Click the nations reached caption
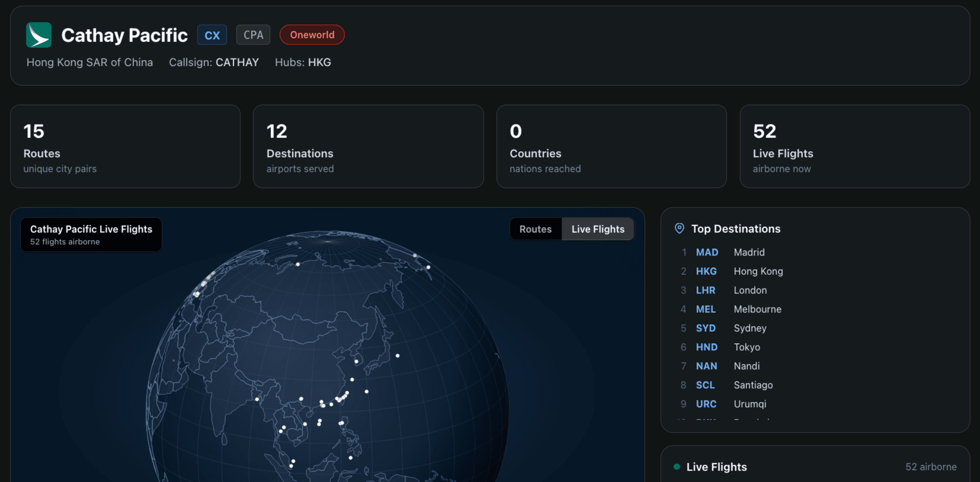980x482 pixels. point(545,169)
